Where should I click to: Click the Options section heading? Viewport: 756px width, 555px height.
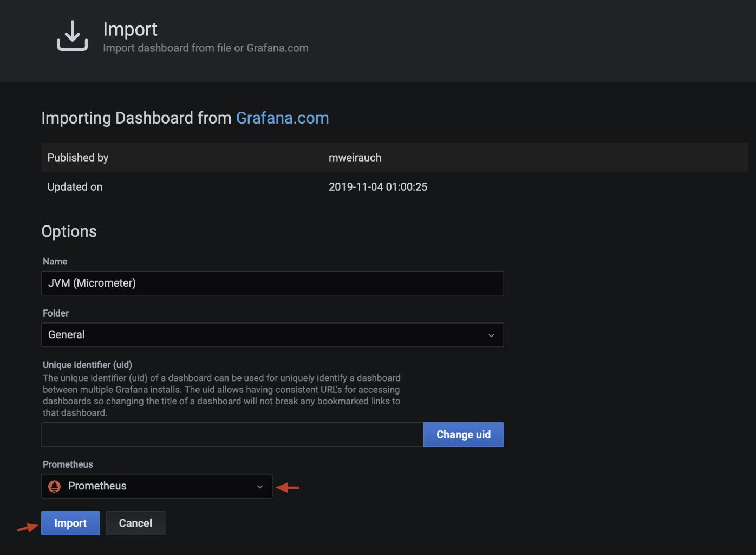tap(69, 231)
